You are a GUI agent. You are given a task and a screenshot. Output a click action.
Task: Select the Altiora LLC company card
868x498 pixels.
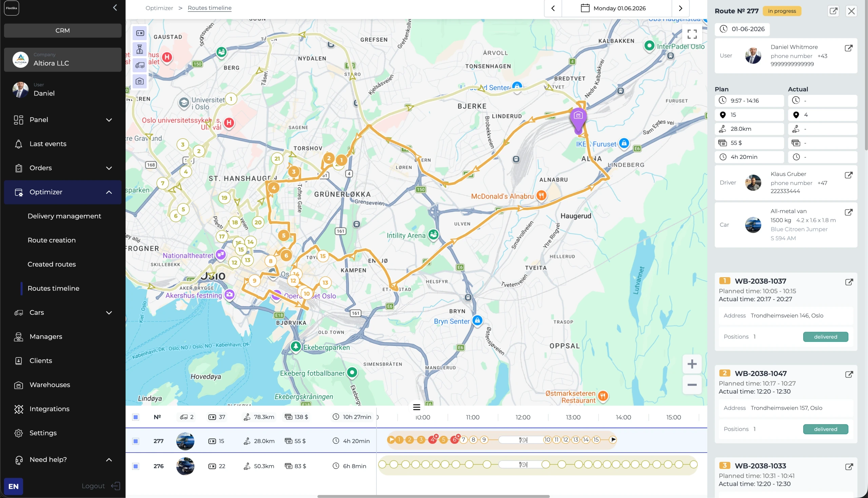click(63, 60)
